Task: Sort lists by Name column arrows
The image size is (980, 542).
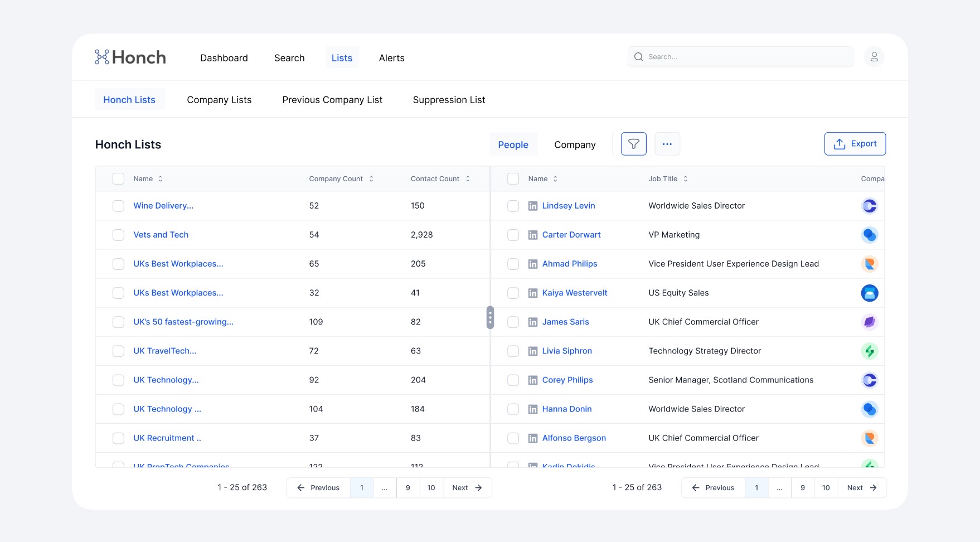Action: (161, 178)
